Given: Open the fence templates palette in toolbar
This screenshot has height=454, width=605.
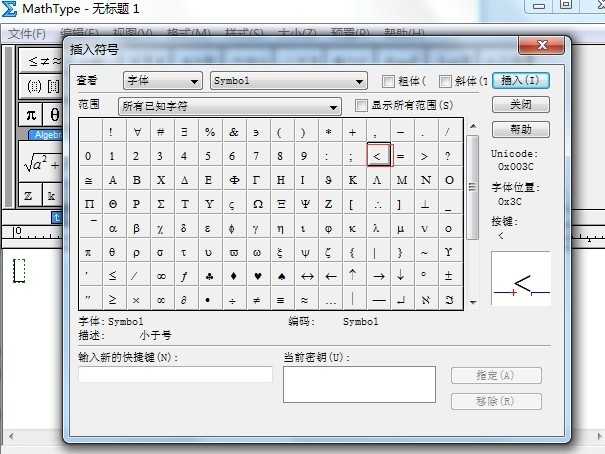Looking at the screenshot, I should 42,86.
